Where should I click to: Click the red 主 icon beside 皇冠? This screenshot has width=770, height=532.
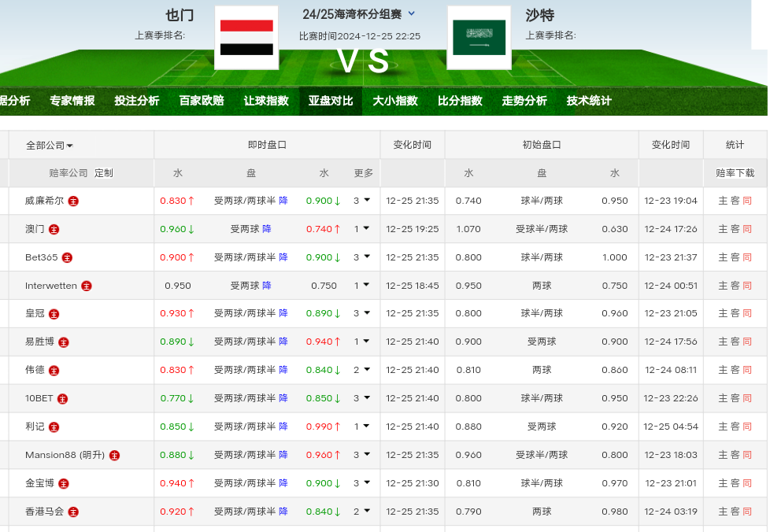click(x=54, y=314)
